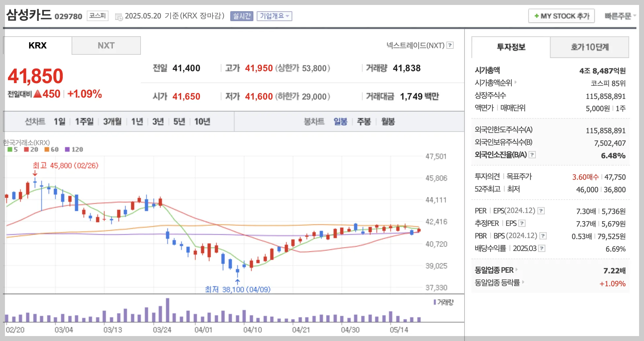Click the 외국인소진율 value 6.48%
644x341 pixels.
point(613,156)
